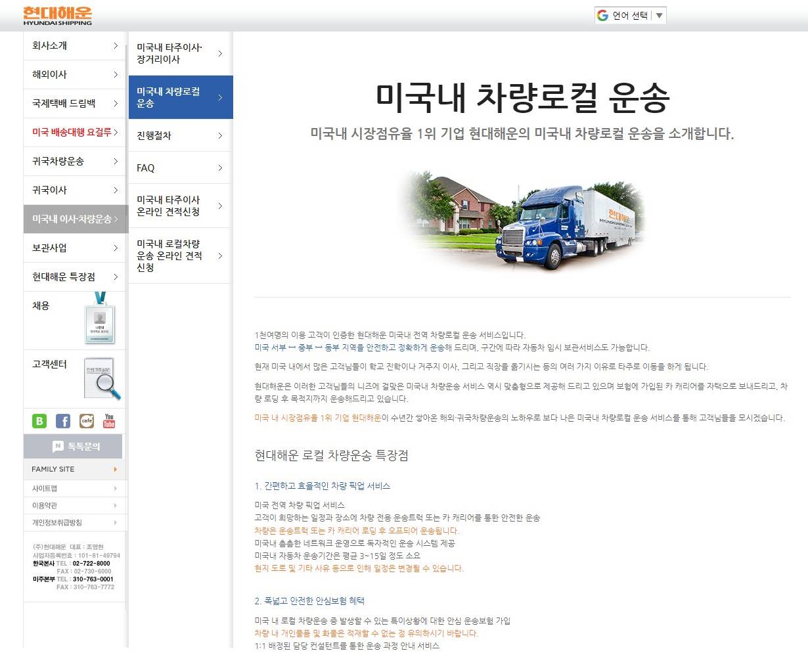Click chevron next to 회사소개
The image size is (808, 672).
(116, 45)
